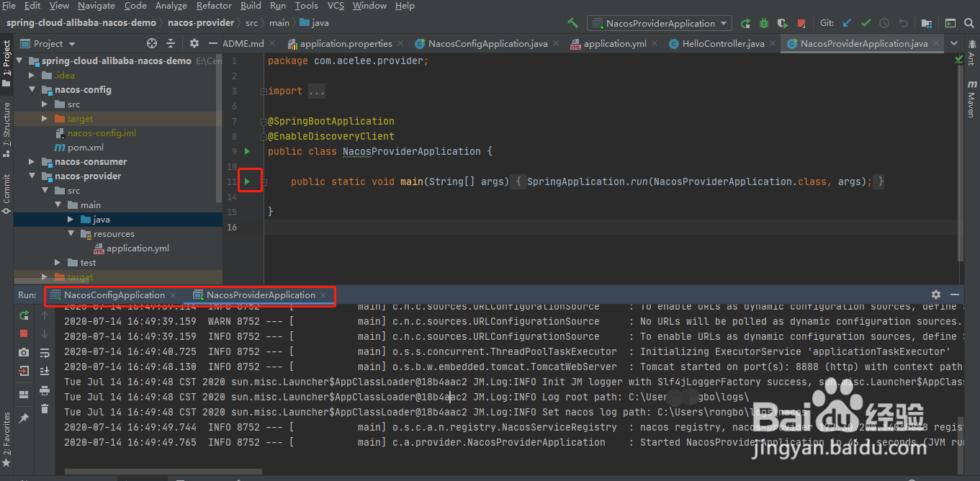Hide the Run tool window

[x=955, y=295]
